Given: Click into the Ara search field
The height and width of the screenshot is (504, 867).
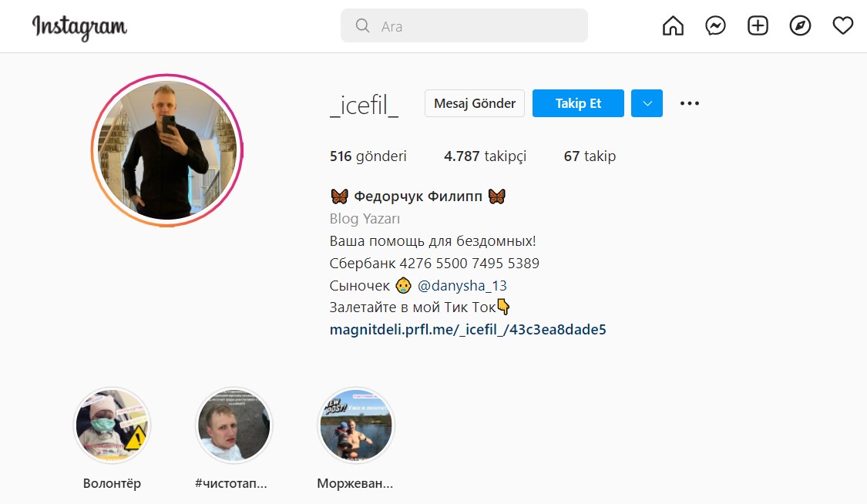Looking at the screenshot, I should (x=464, y=25).
